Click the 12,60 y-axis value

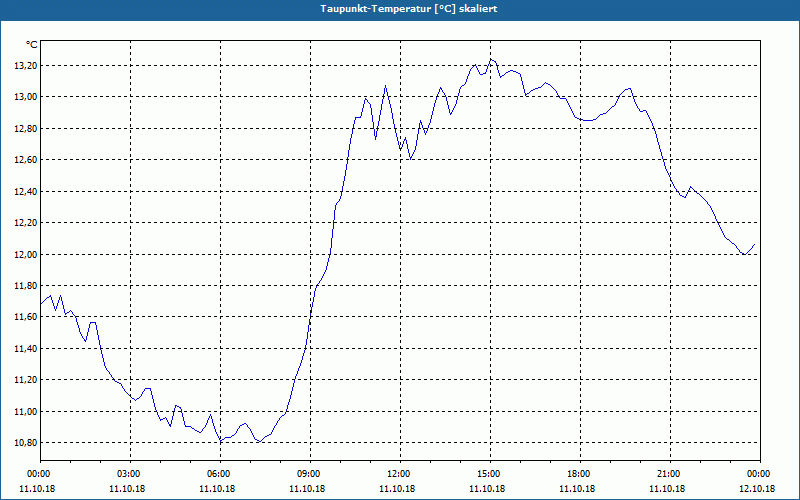pos(25,160)
